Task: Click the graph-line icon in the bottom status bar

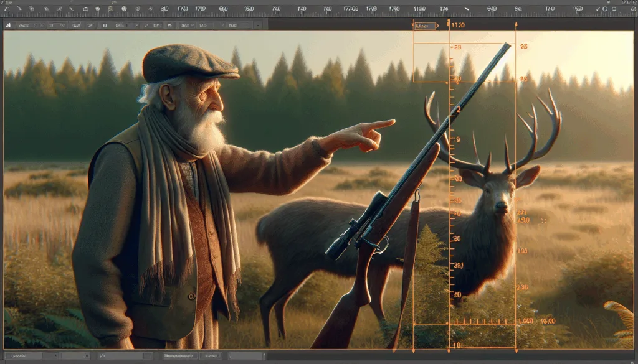Action: coord(103,356)
